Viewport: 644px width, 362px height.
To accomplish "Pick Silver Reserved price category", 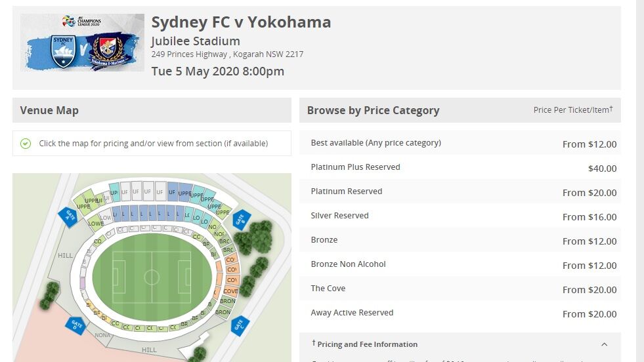I will click(460, 216).
